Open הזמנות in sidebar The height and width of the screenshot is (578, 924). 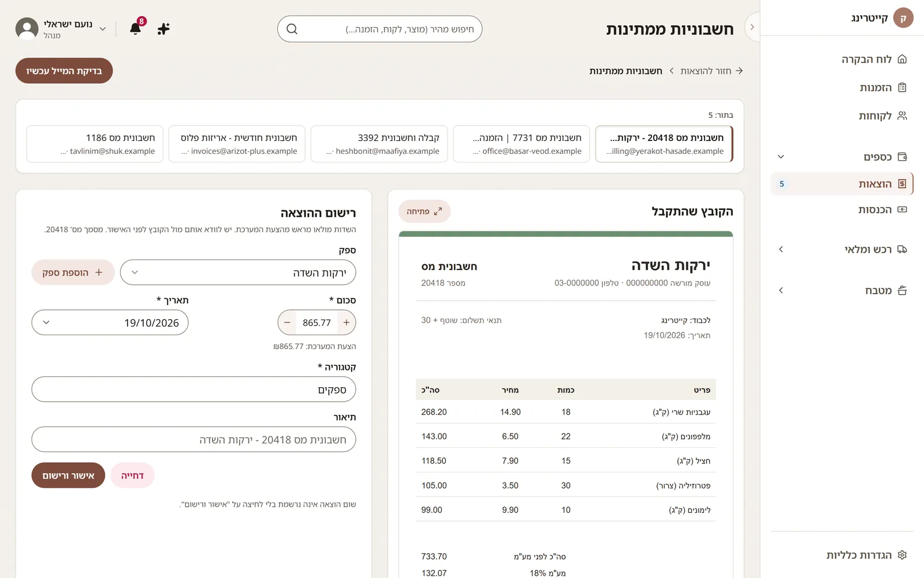coord(842,87)
